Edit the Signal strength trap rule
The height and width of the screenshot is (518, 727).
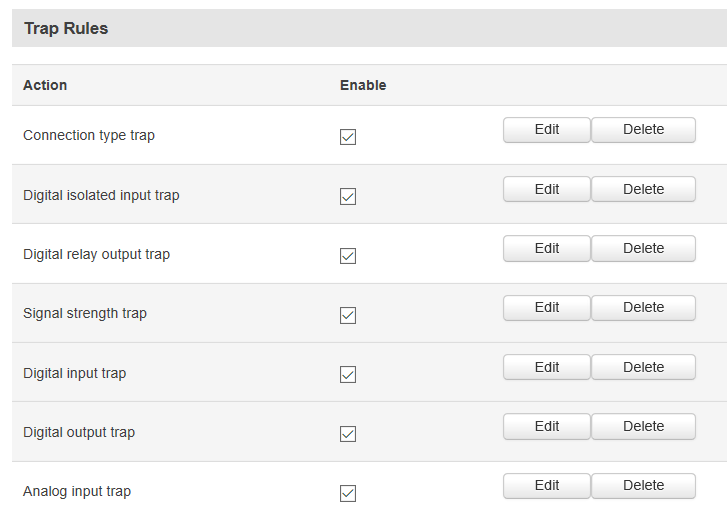tap(546, 308)
